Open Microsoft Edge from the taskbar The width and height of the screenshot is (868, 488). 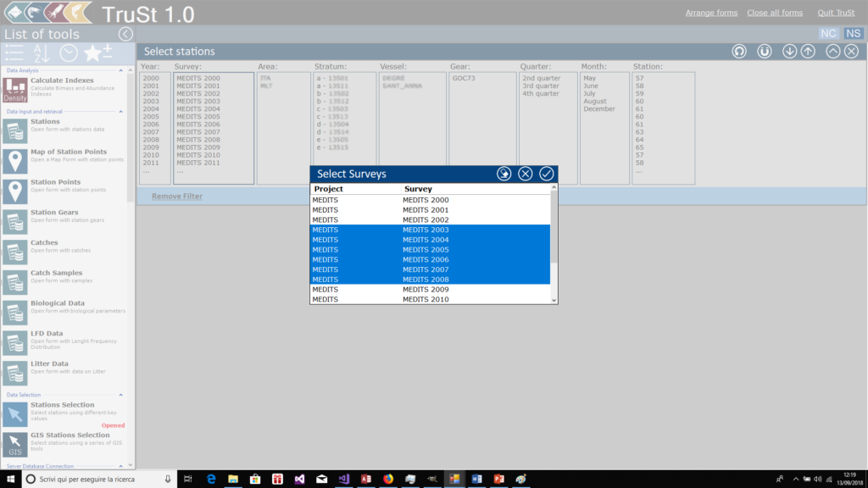click(211, 480)
